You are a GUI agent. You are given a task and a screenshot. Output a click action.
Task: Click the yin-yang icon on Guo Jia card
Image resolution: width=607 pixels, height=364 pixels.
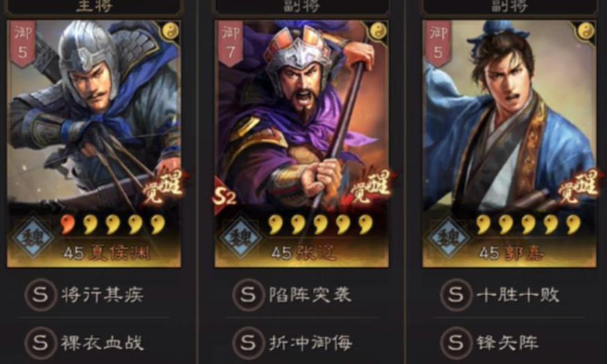click(586, 31)
